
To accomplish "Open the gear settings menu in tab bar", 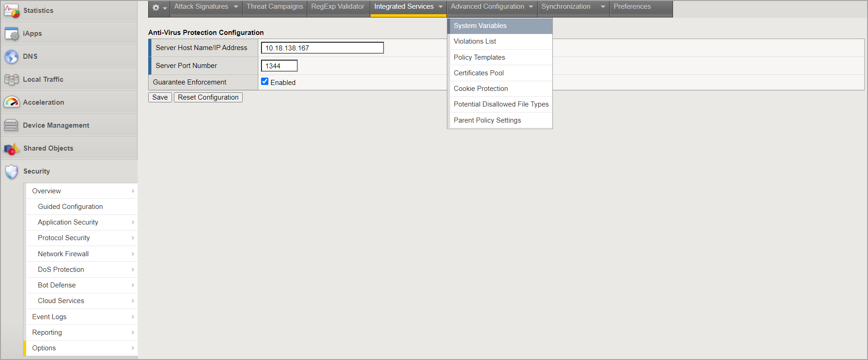I will (159, 7).
